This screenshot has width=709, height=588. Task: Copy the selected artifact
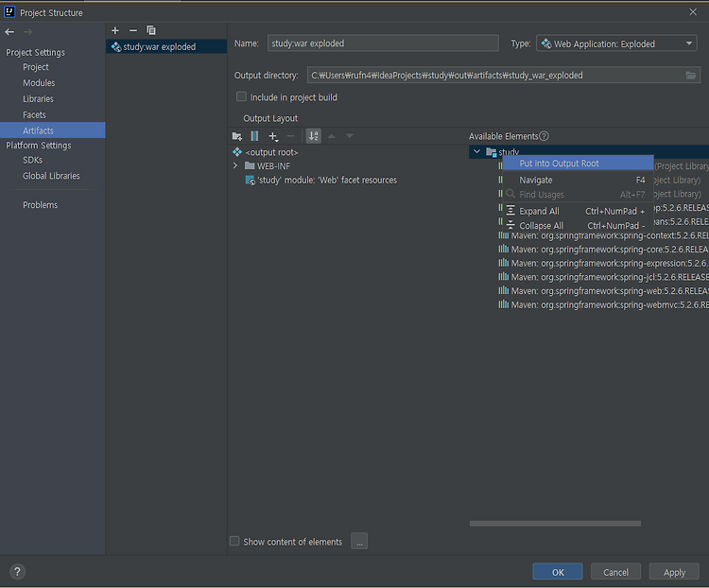pyautogui.click(x=151, y=30)
